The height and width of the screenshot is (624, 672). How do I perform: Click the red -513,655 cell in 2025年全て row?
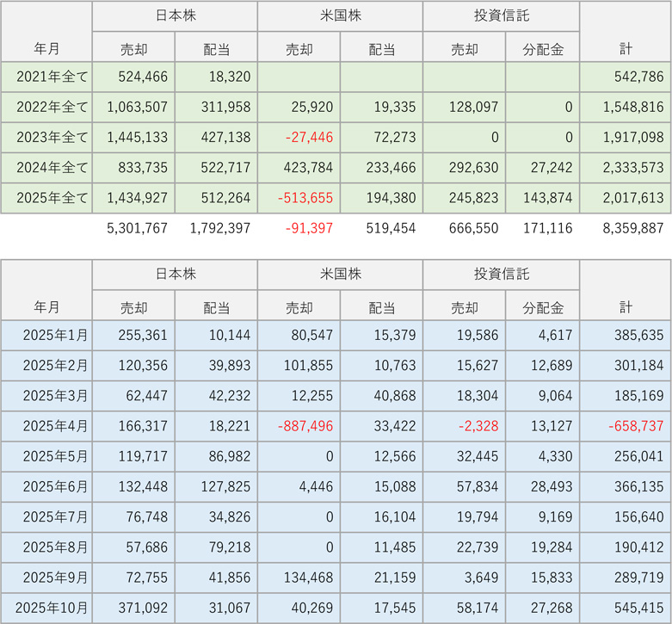299,198
